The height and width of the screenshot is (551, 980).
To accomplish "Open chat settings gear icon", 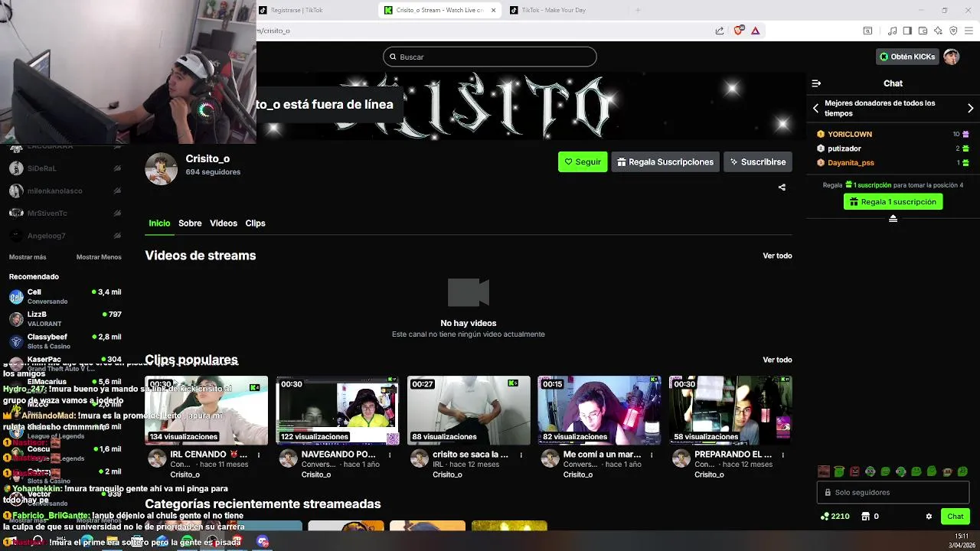I will (929, 517).
